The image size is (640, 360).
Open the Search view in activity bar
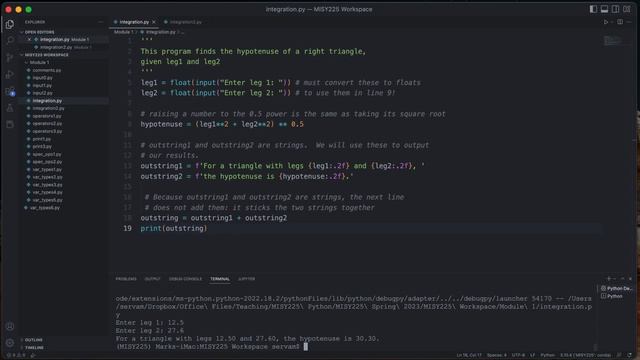pyautogui.click(x=10, y=41)
